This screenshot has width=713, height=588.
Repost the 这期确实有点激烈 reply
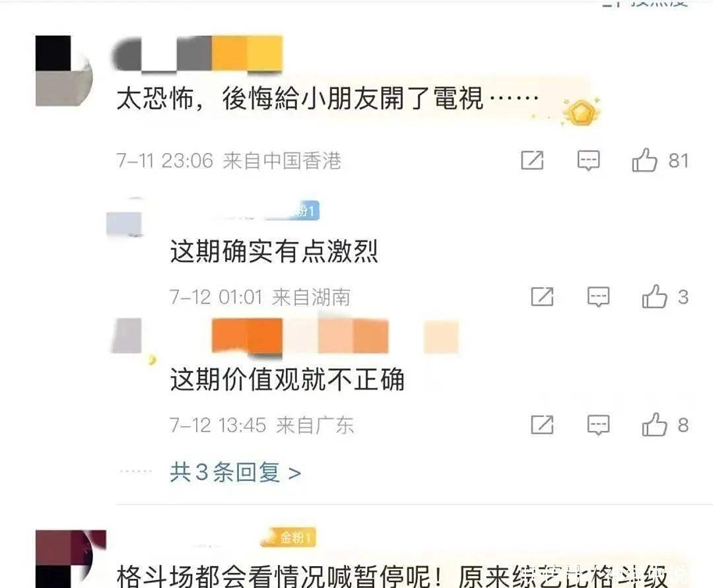pyautogui.click(x=542, y=297)
